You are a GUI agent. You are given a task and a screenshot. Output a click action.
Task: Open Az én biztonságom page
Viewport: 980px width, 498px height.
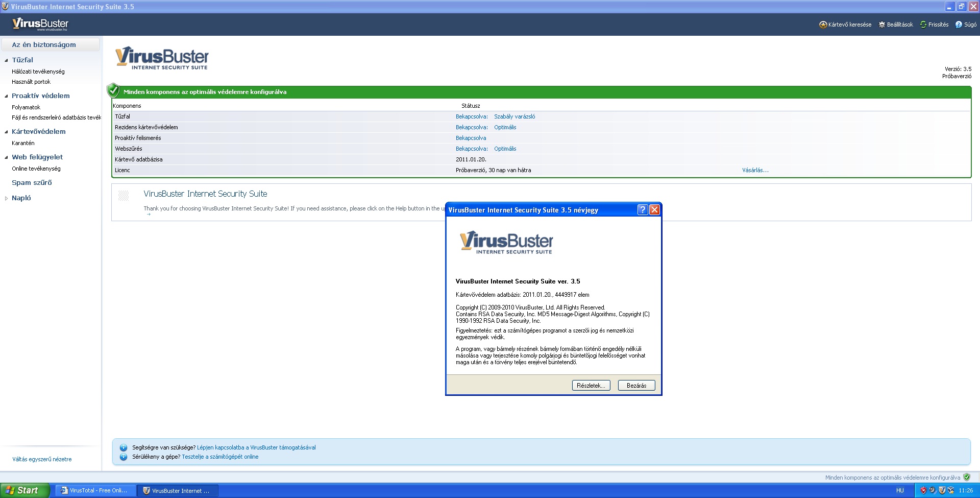click(x=51, y=44)
